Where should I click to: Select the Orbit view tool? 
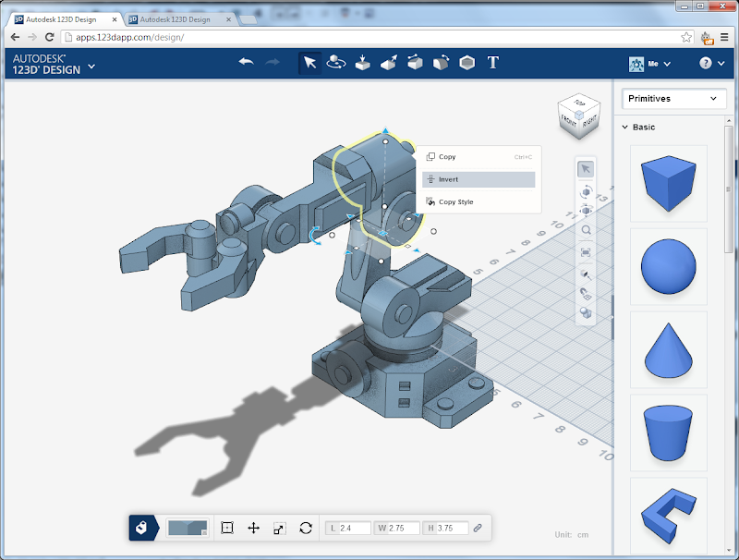coord(586,191)
